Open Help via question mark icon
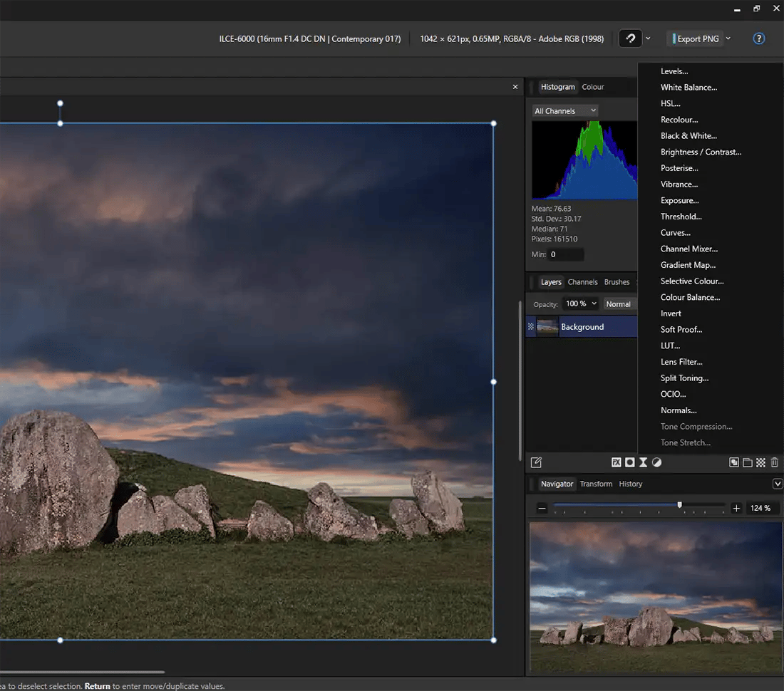 pyautogui.click(x=758, y=38)
